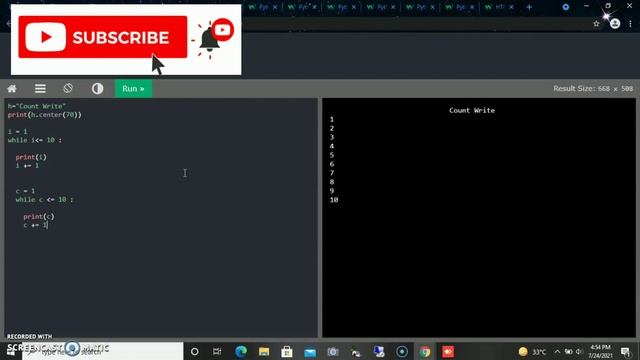Switch to the Chrome window on the taskbar

(x=425, y=351)
